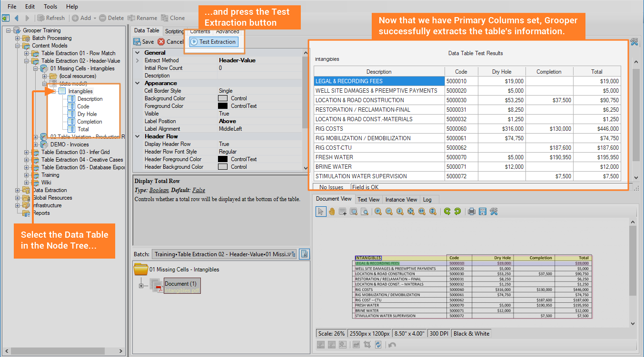Select the pointer arrow tool

pos(321,212)
